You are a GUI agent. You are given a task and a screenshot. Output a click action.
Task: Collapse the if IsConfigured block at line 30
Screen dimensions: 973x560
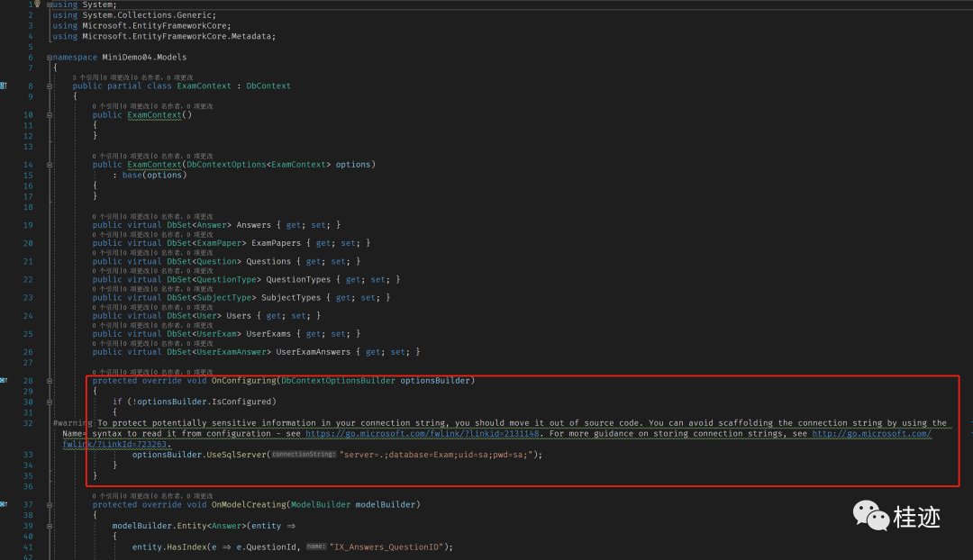pyautogui.click(x=50, y=402)
